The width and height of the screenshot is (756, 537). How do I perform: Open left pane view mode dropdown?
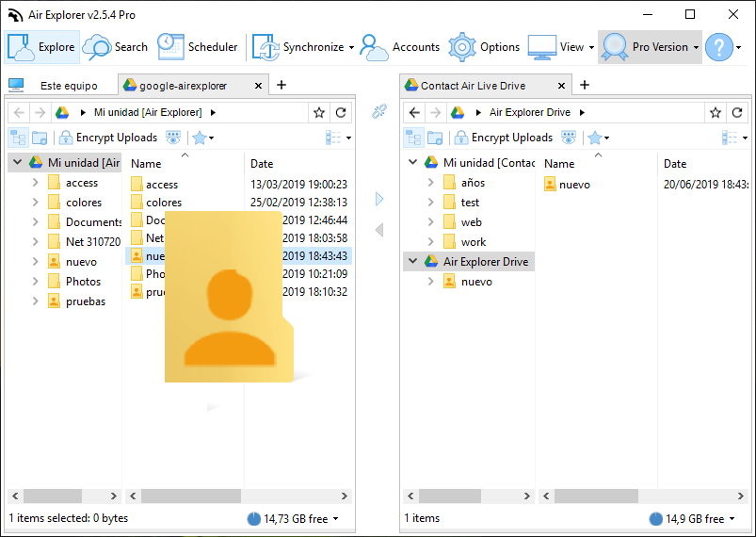[x=338, y=138]
